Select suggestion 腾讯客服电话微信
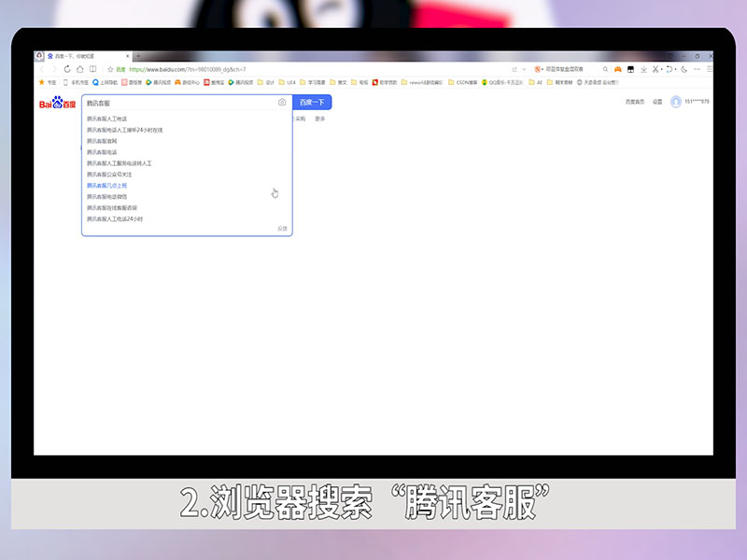 [x=106, y=197]
